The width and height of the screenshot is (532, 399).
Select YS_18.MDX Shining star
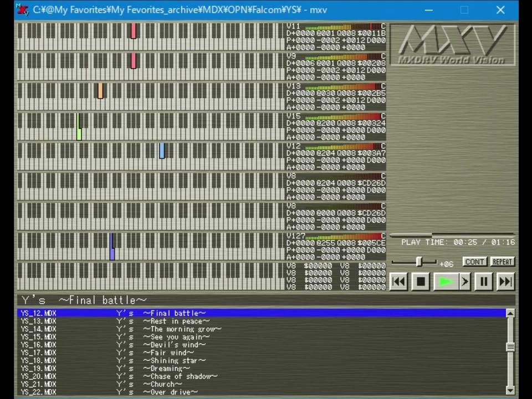pyautogui.click(x=261, y=360)
